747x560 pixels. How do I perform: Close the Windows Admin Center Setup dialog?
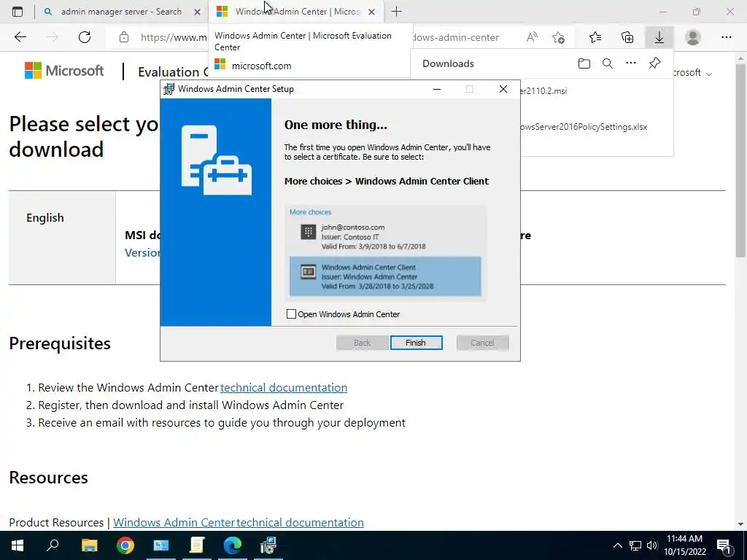[x=503, y=89]
